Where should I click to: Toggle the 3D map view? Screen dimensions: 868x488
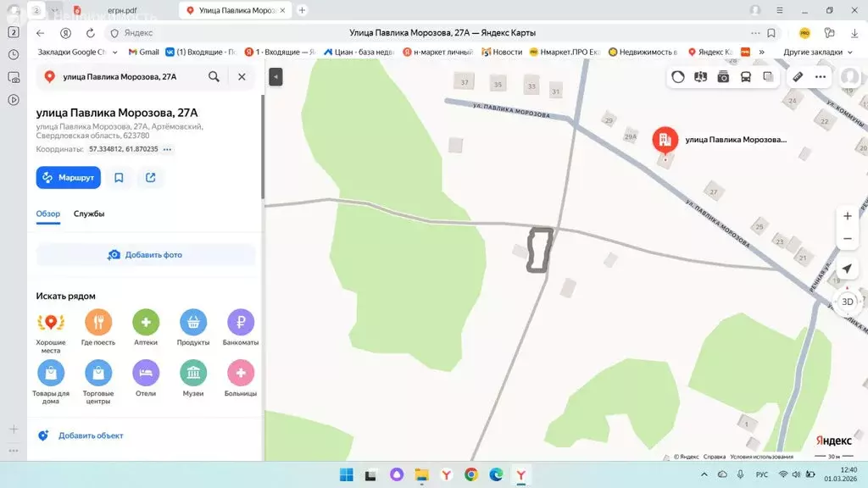click(x=845, y=302)
